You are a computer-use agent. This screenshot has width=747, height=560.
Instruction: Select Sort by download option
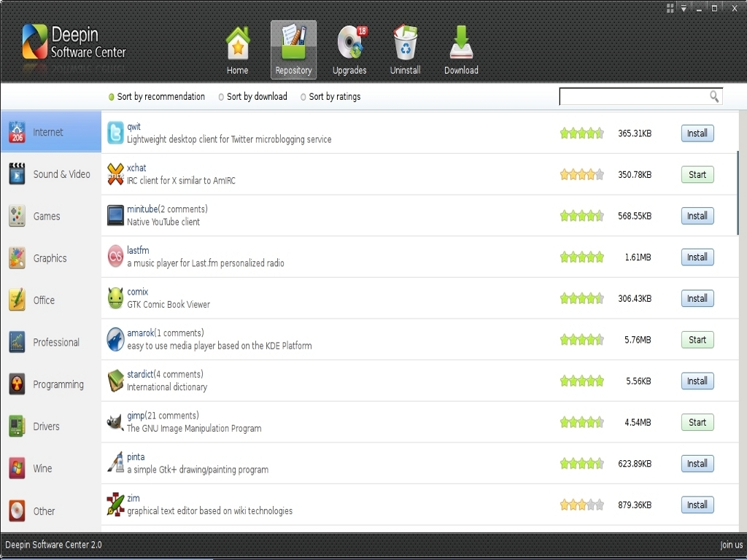pyautogui.click(x=253, y=97)
